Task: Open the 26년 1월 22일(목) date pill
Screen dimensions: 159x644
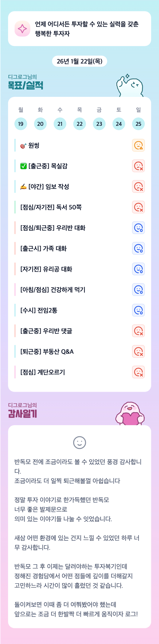Action: pyautogui.click(x=80, y=61)
